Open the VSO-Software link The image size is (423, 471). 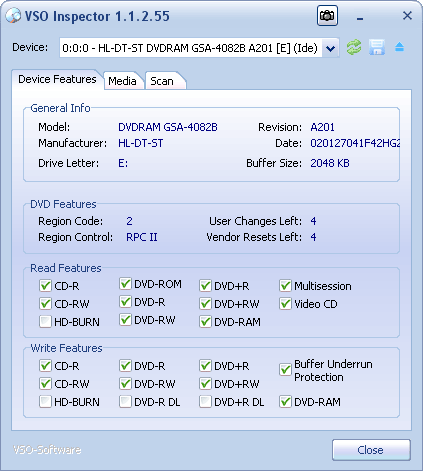(47, 450)
